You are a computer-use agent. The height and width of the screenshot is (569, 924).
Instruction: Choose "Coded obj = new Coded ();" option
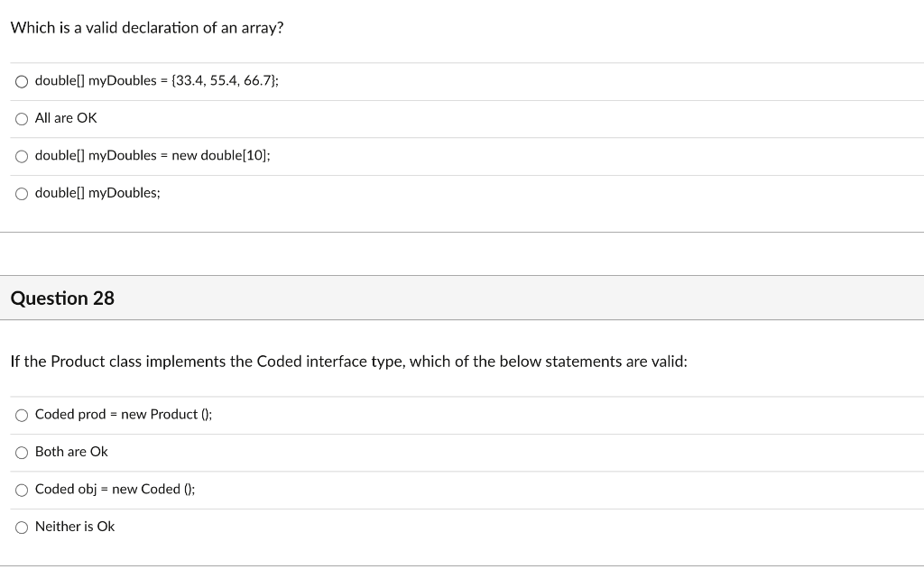click(x=21, y=490)
